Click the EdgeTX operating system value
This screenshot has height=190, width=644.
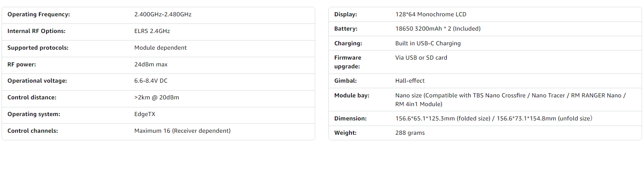coord(145,114)
